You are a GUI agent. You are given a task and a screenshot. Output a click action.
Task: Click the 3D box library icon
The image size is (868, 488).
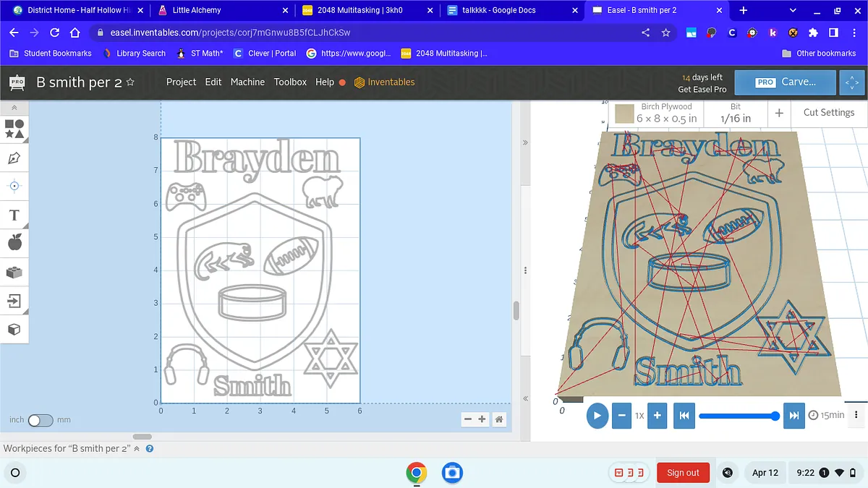click(14, 330)
